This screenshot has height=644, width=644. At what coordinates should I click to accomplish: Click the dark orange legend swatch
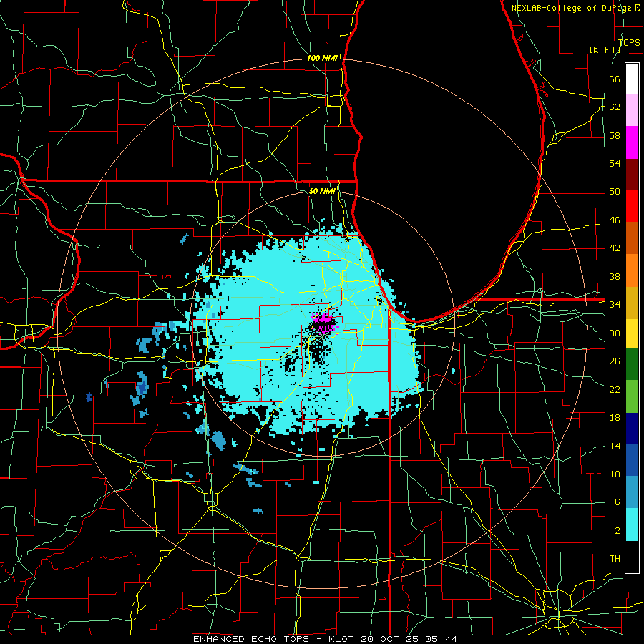click(x=632, y=238)
